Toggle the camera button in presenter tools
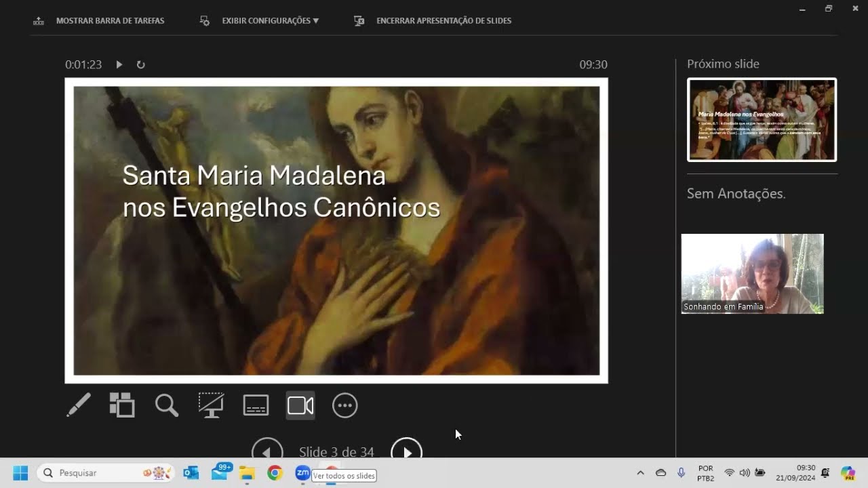Viewport: 868px width, 488px height. 300,405
